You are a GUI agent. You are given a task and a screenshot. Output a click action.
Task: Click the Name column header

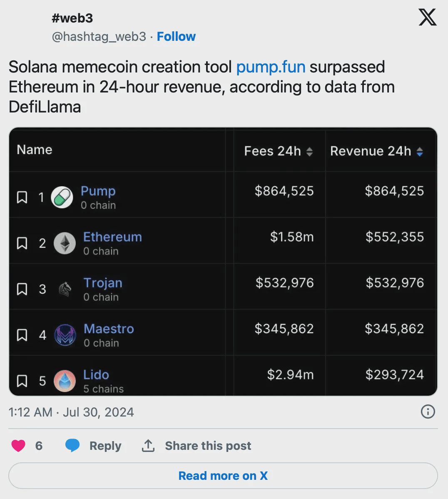[35, 150]
